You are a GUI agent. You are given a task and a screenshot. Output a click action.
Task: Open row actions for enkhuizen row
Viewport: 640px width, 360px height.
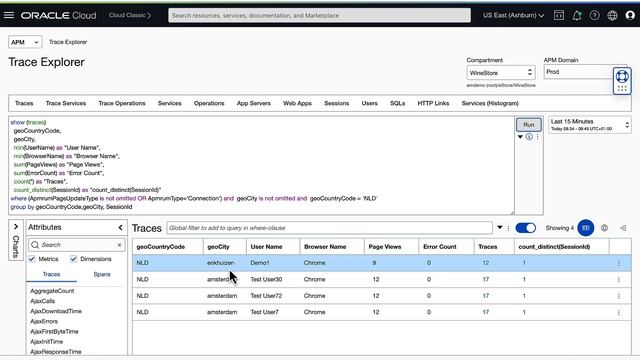pyautogui.click(x=619, y=263)
